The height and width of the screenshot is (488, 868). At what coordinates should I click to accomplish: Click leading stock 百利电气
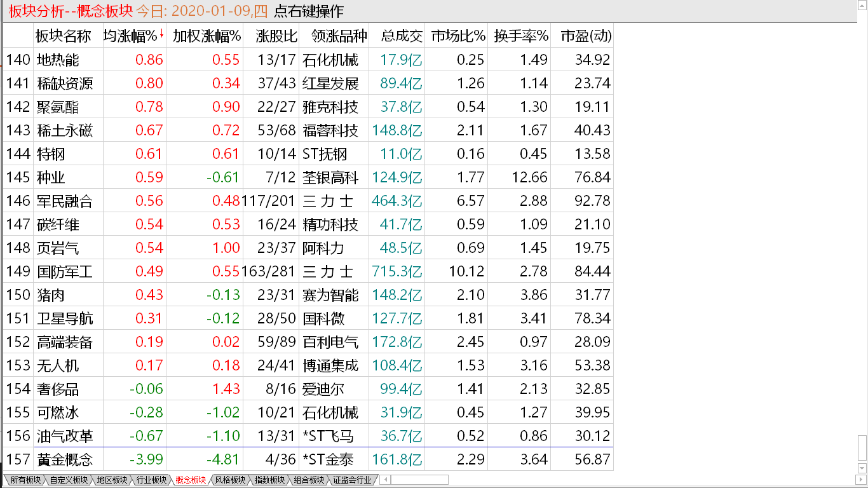(330, 342)
